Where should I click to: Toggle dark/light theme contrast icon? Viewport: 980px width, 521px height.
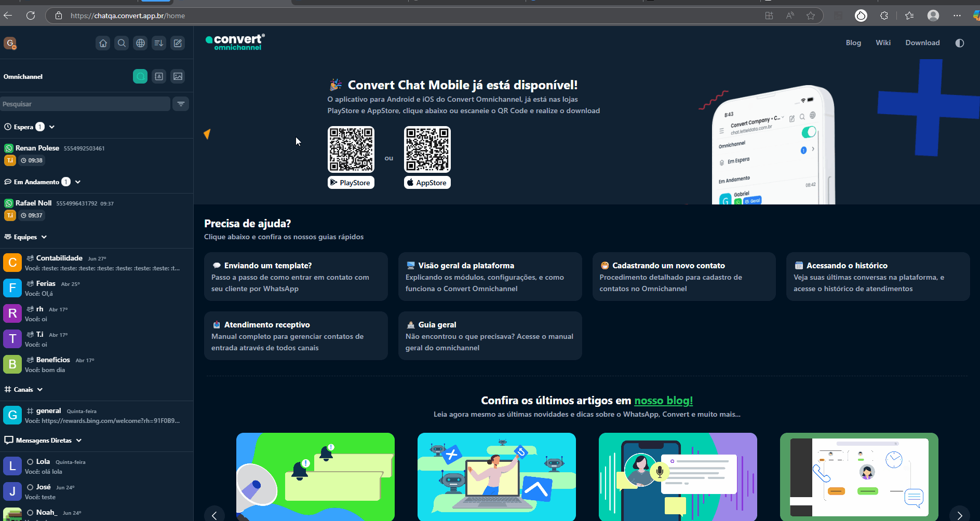[x=960, y=43]
